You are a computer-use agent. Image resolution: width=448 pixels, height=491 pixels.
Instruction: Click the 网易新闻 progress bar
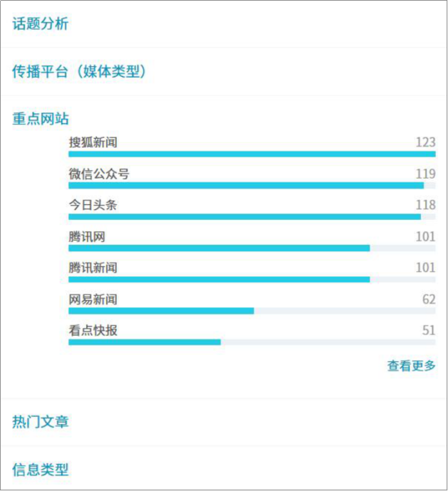coord(252,311)
